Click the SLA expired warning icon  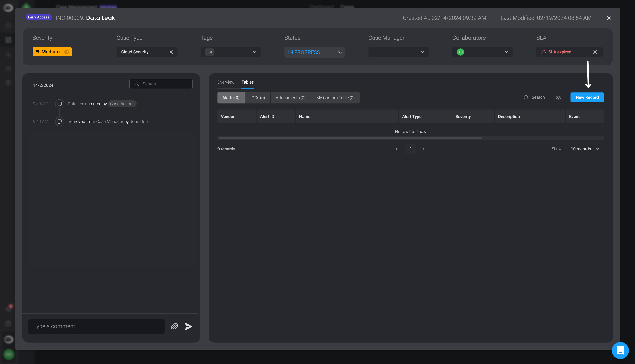tap(544, 52)
